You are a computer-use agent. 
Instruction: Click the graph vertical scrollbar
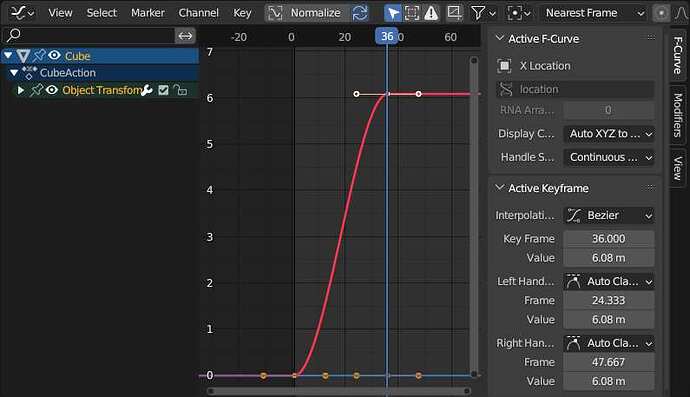474,217
